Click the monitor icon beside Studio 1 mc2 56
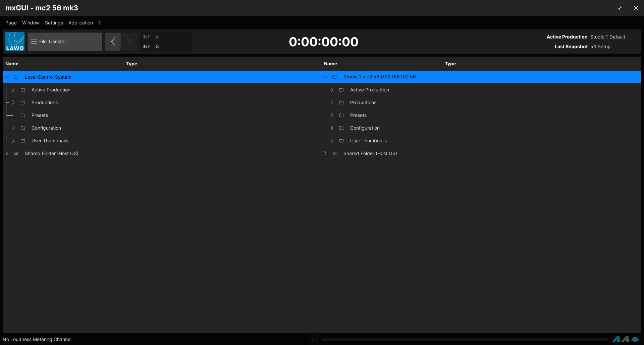The image size is (644, 345). click(x=335, y=77)
